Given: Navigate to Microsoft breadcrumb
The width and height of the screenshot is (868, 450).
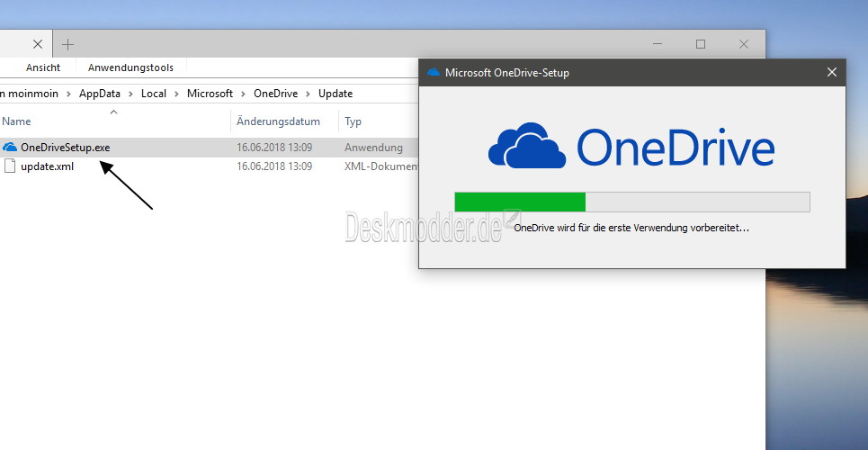Looking at the screenshot, I should click(x=210, y=94).
